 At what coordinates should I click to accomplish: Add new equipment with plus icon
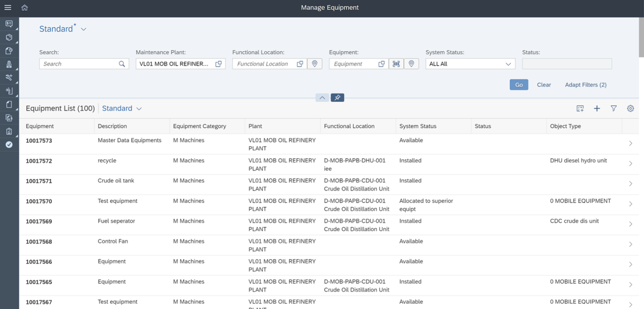point(597,108)
